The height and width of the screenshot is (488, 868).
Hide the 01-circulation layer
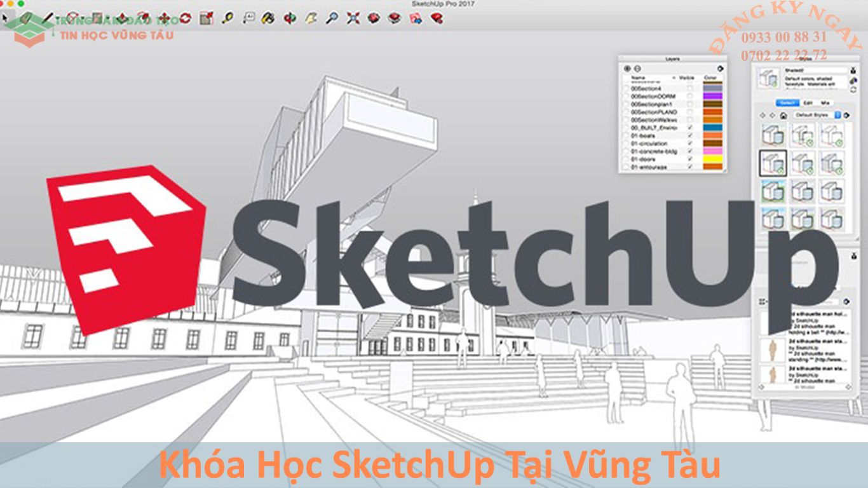690,144
